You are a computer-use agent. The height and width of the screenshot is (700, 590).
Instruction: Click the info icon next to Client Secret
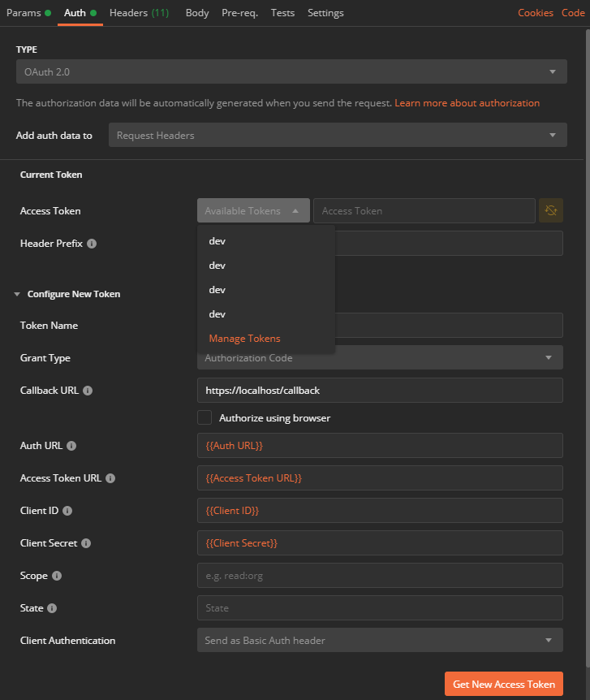click(87, 543)
